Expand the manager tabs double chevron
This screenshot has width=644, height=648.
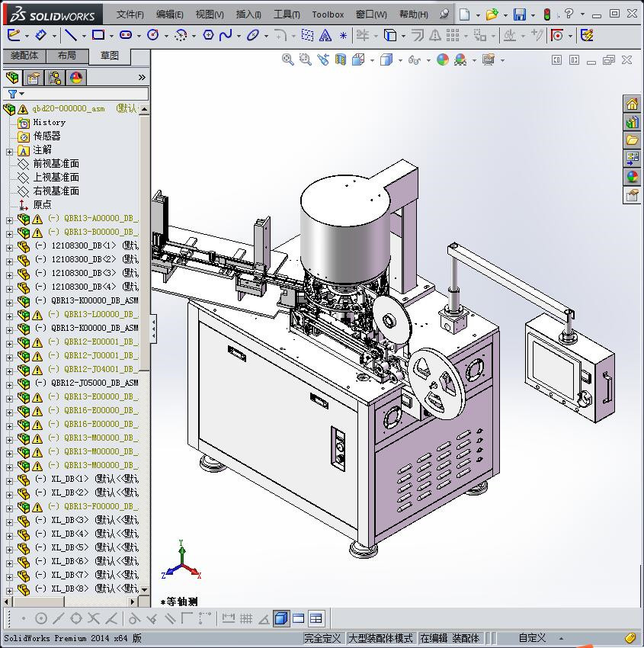coord(142,77)
